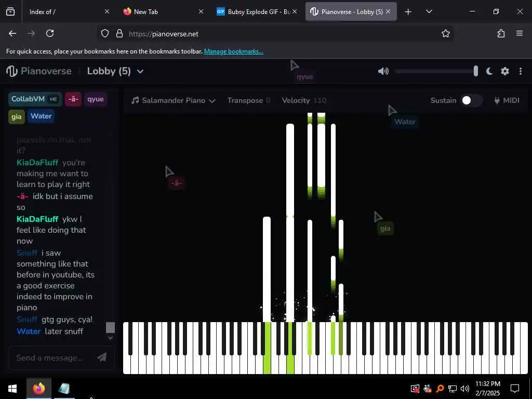Viewport: 532px width, 399px height.
Task: Click the Pianoverse logo icon
Action: click(12, 71)
